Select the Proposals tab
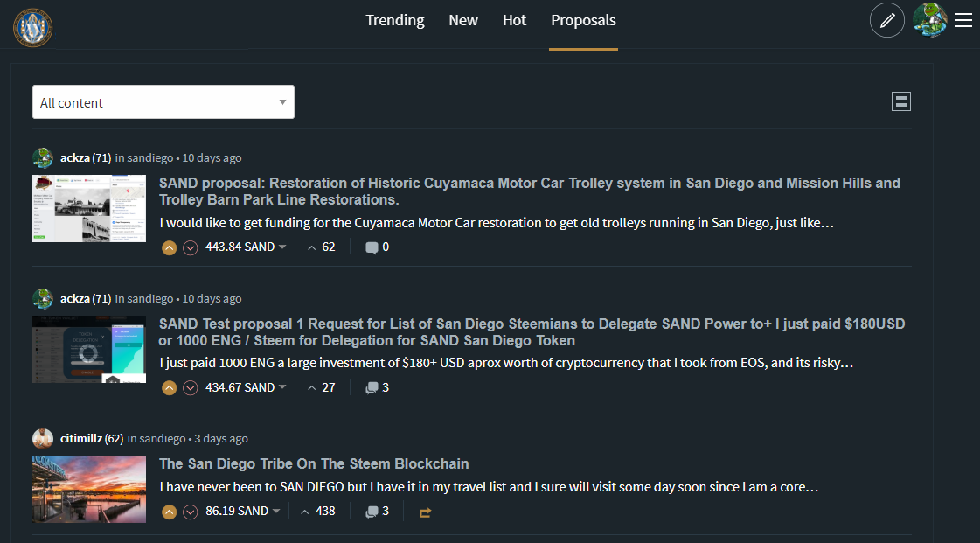Viewport: 980px width, 543px height. point(583,21)
